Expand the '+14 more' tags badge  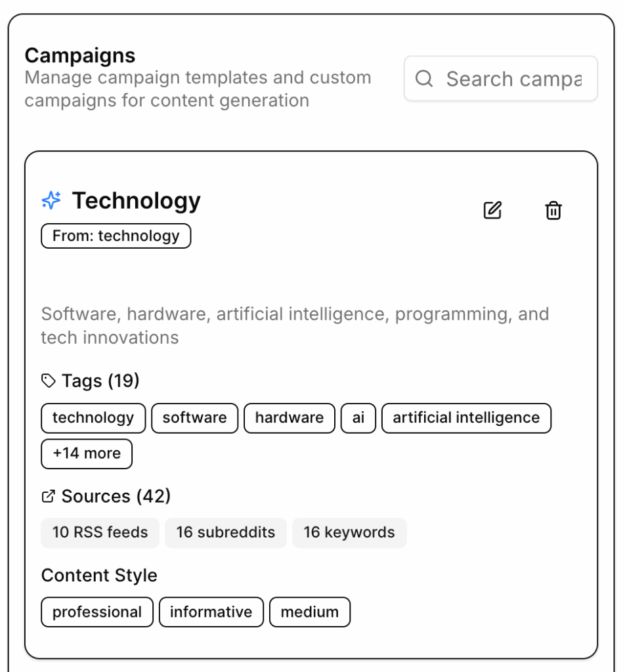pyautogui.click(x=87, y=453)
